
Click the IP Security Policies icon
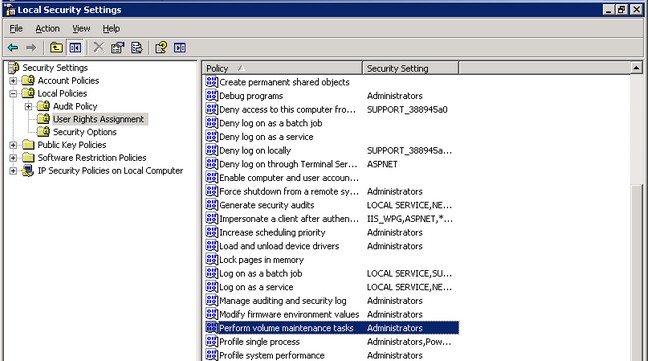[x=28, y=171]
